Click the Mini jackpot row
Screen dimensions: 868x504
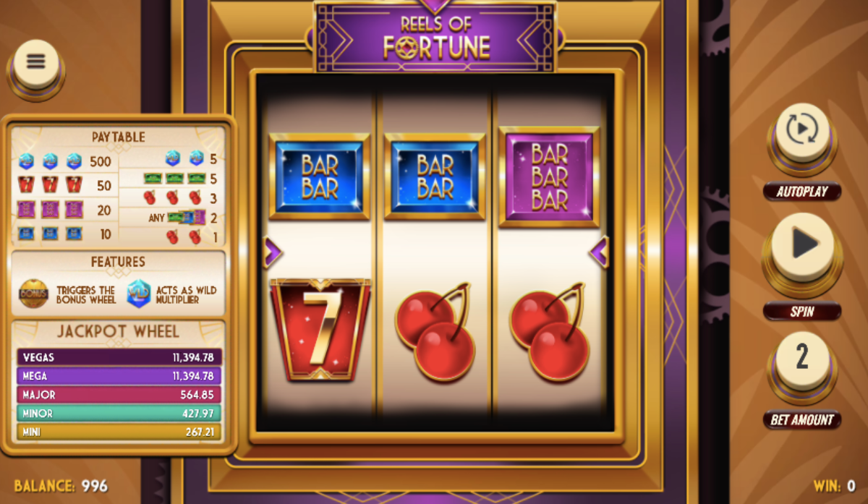[x=119, y=432]
